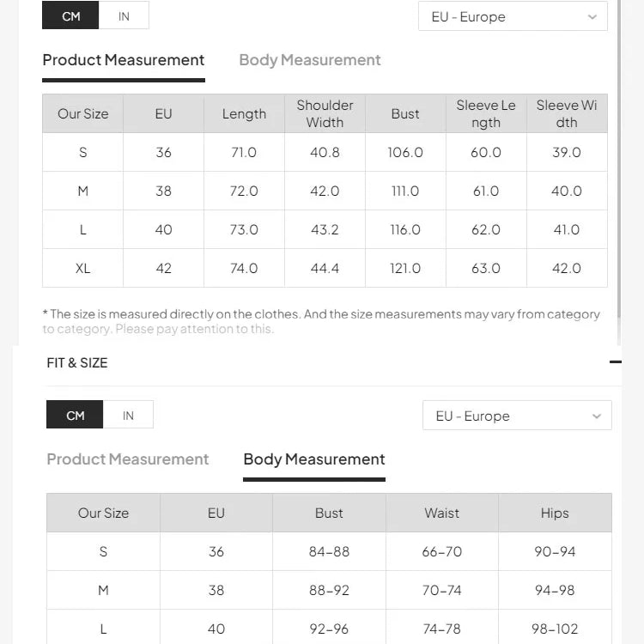
Task: Click the underlined active Body Measurement tab
Action: pos(314,459)
